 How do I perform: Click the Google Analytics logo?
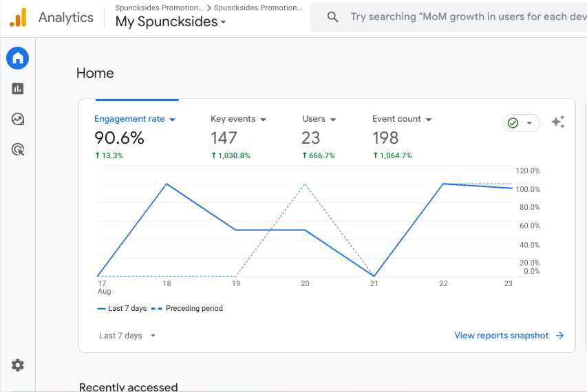coord(18,18)
